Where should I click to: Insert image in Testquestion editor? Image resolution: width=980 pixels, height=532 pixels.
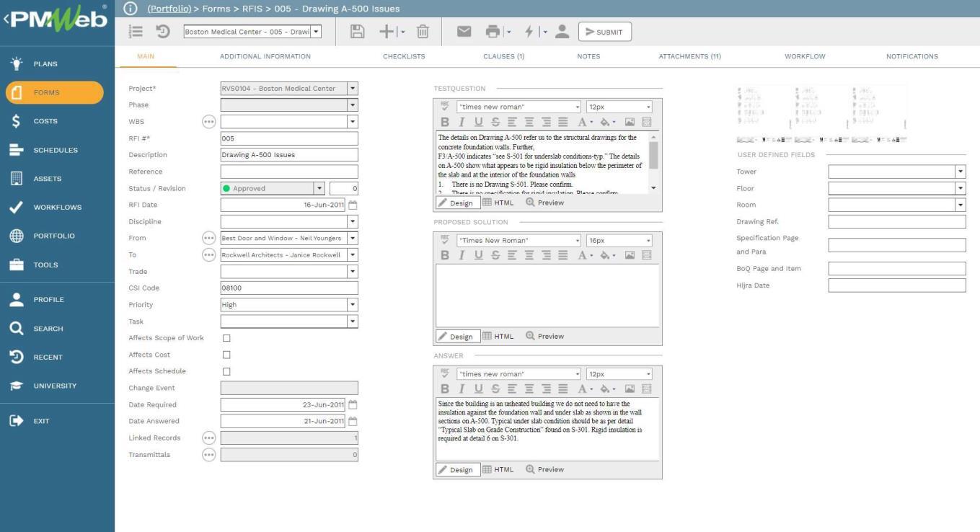[x=630, y=123]
